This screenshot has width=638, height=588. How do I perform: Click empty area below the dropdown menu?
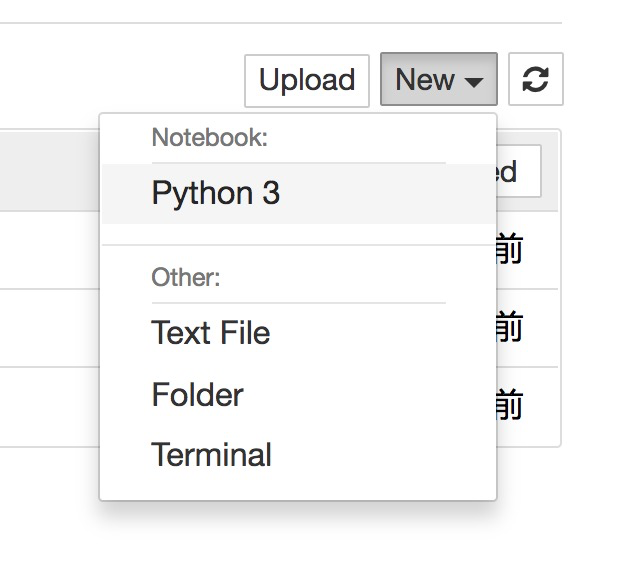click(x=298, y=545)
